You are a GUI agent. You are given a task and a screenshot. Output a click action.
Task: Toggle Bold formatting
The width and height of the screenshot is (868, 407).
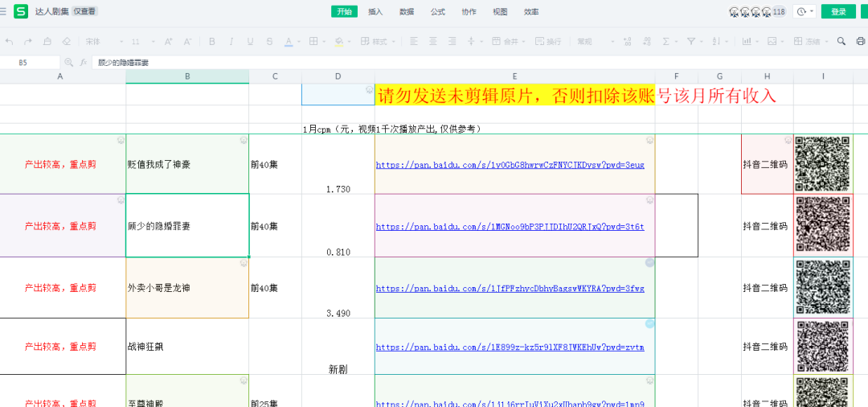[x=212, y=42]
